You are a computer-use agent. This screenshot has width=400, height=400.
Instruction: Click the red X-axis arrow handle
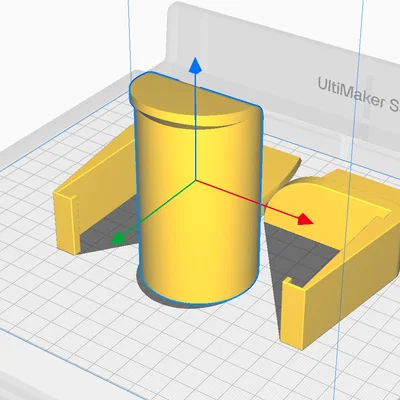[305, 219]
